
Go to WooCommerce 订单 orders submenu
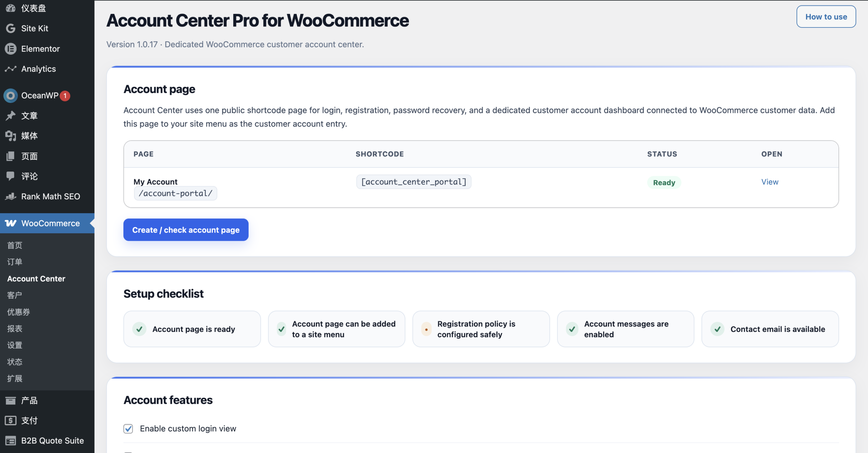15,262
